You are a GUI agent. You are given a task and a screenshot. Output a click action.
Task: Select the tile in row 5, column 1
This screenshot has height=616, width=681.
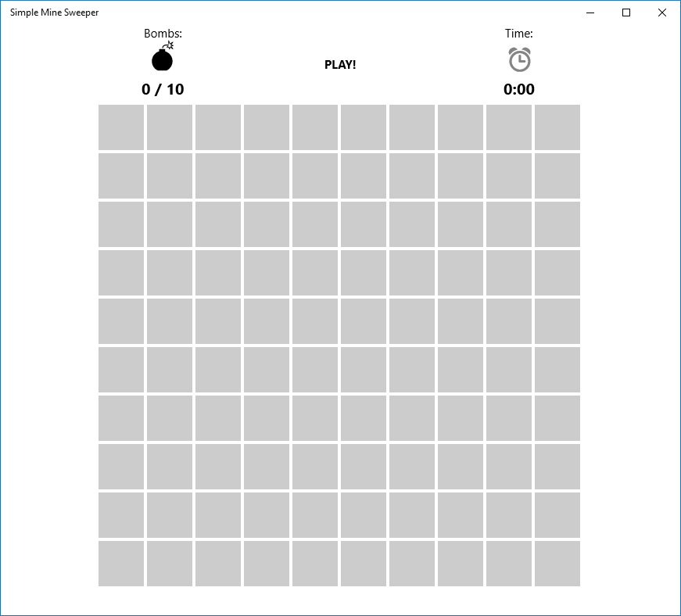pos(121,321)
